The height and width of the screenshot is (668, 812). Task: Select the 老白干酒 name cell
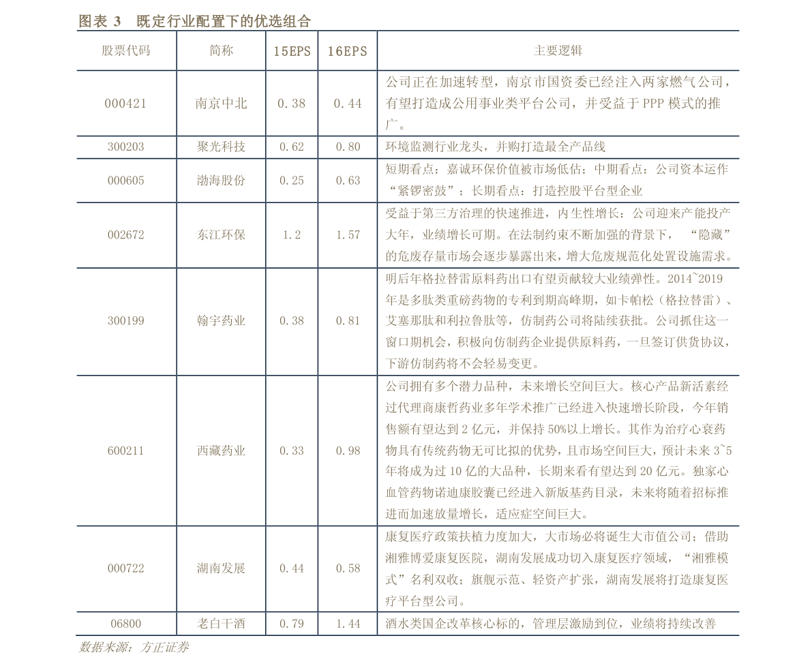221,623
